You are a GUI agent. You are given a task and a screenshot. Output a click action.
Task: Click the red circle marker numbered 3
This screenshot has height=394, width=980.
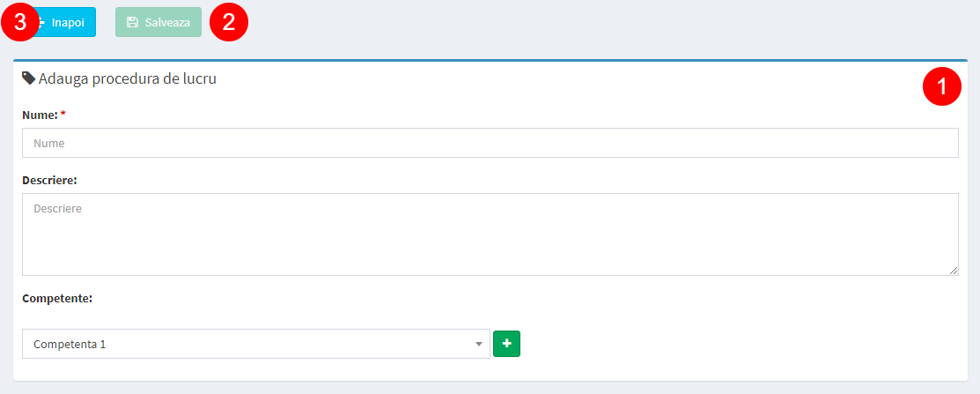pyautogui.click(x=20, y=23)
